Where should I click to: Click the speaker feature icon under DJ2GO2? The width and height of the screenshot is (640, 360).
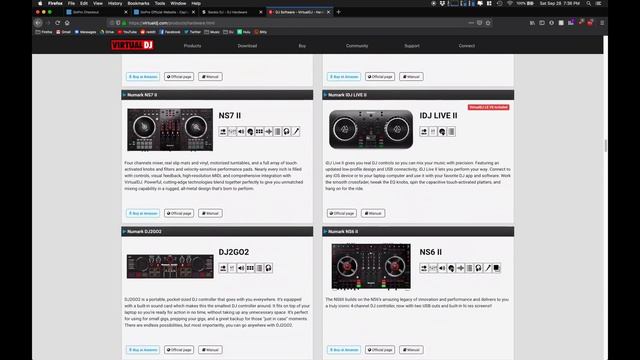click(x=241, y=268)
